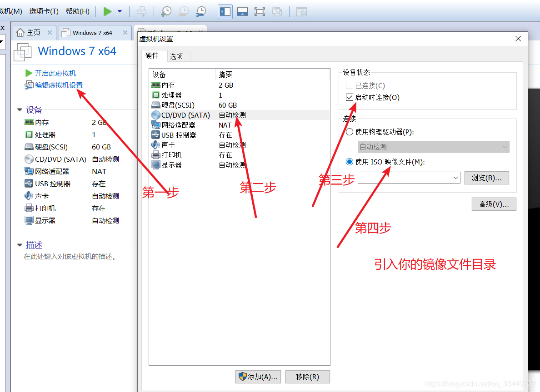Select 处理器 row in settings dialog
This screenshot has height=392, width=540.
[240, 95]
